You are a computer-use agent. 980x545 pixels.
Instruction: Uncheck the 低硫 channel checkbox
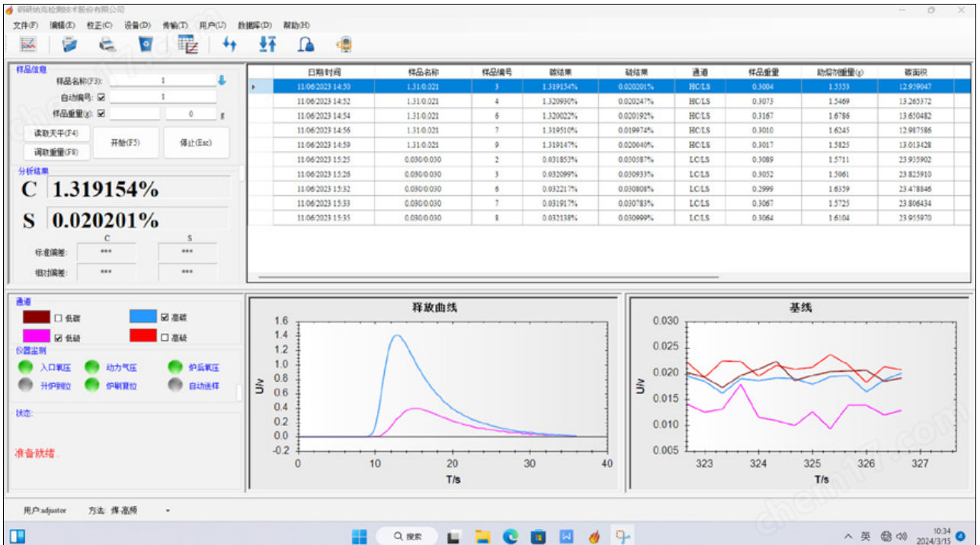pyautogui.click(x=59, y=337)
